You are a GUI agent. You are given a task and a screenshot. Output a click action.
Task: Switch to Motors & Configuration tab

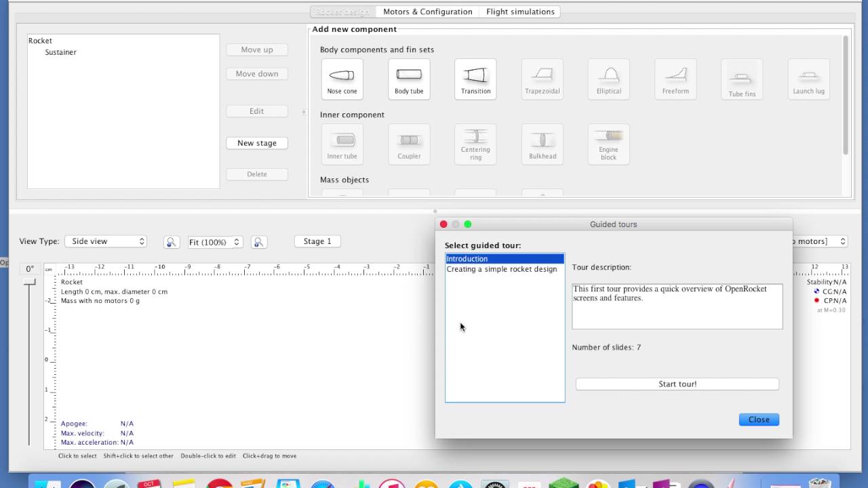(428, 12)
